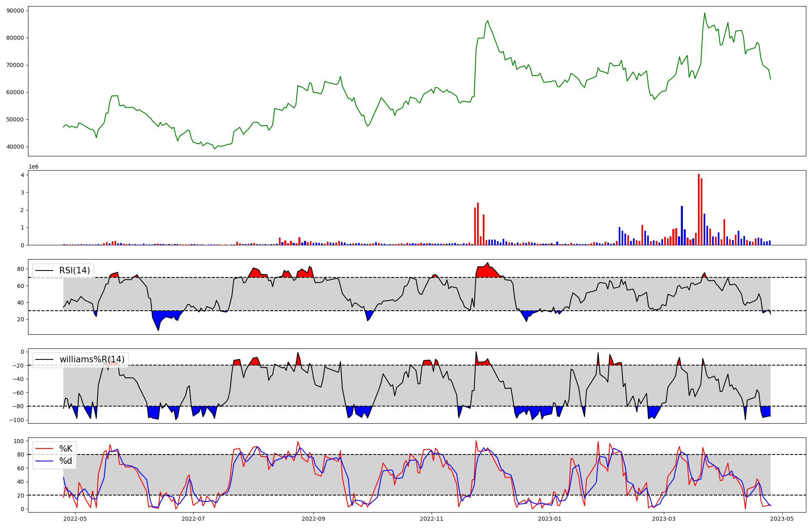Click the -100 label on williams%R axis
The image size is (812, 528).
[x=16, y=420]
